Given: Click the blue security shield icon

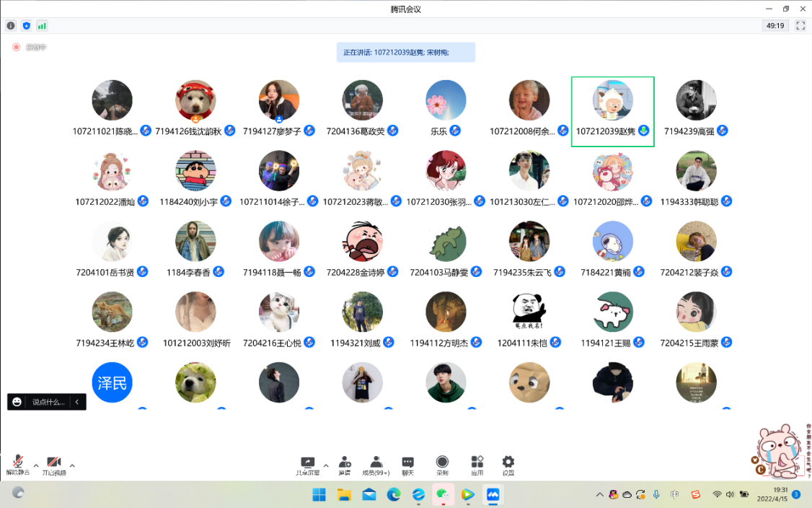Looking at the screenshot, I should pyautogui.click(x=27, y=26).
